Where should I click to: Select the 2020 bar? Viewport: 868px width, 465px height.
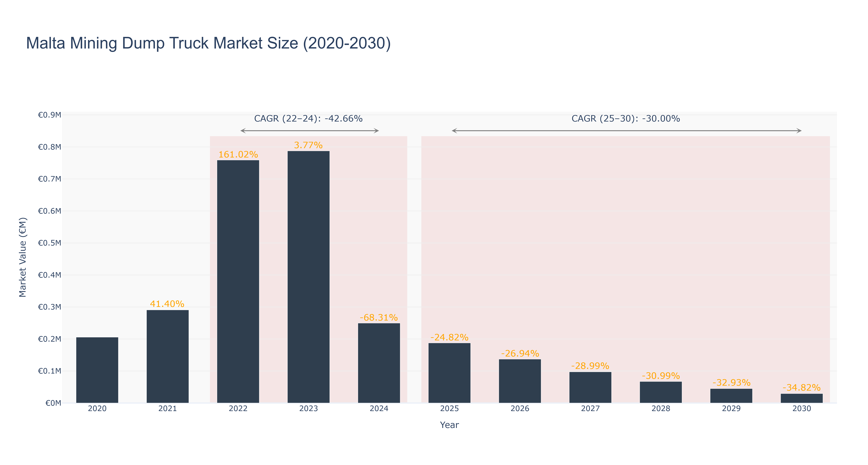click(97, 370)
